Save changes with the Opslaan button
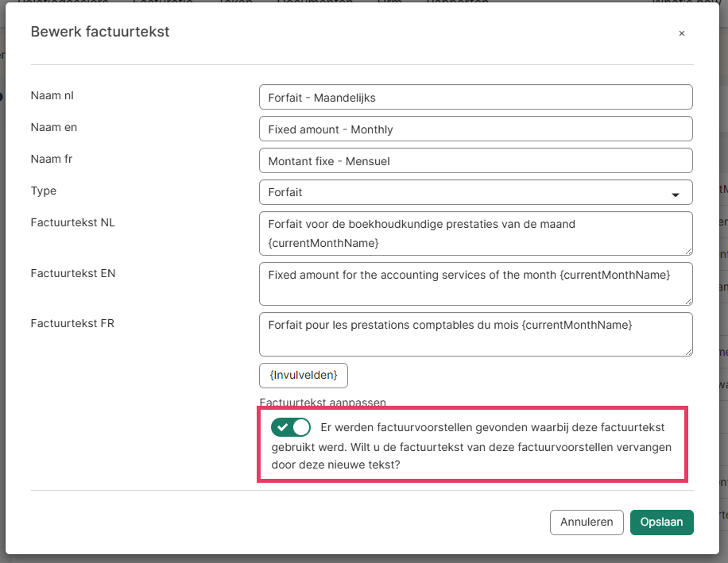 661,522
